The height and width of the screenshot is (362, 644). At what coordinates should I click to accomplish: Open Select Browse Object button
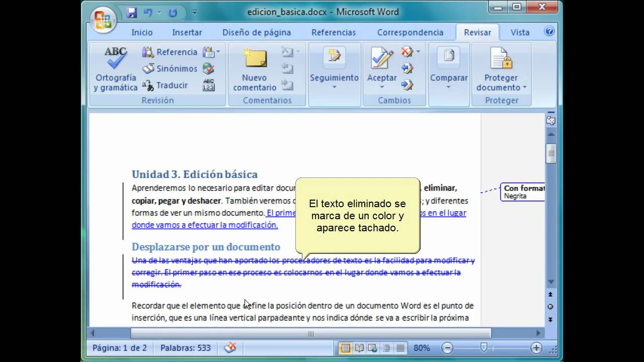pos(550,307)
